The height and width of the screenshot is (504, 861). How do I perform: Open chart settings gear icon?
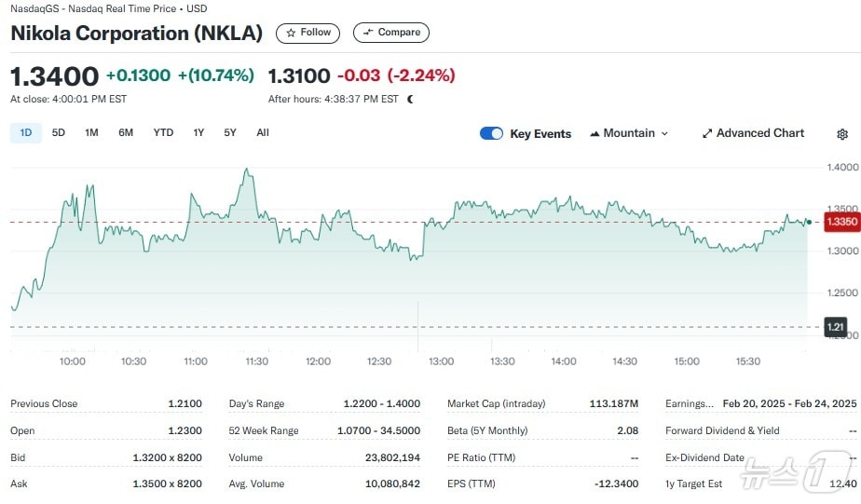[842, 134]
